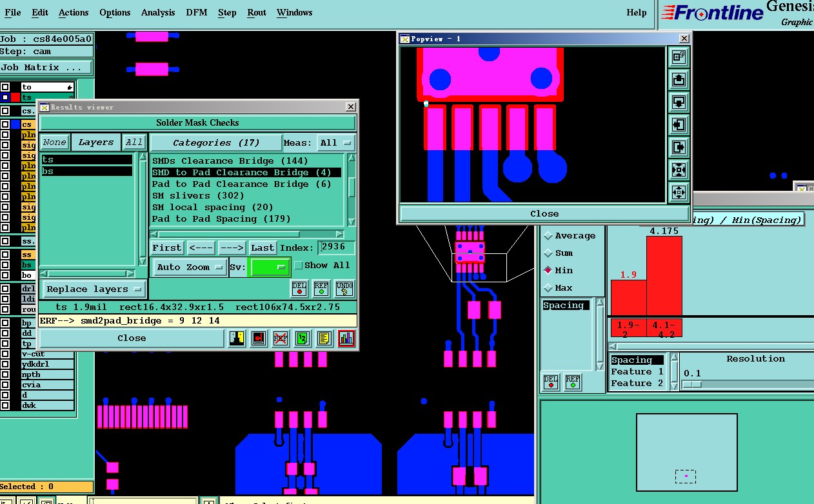Screen dimensions: 814x504
Task: Toggle the histogram bar chart icon
Action: pyautogui.click(x=346, y=338)
